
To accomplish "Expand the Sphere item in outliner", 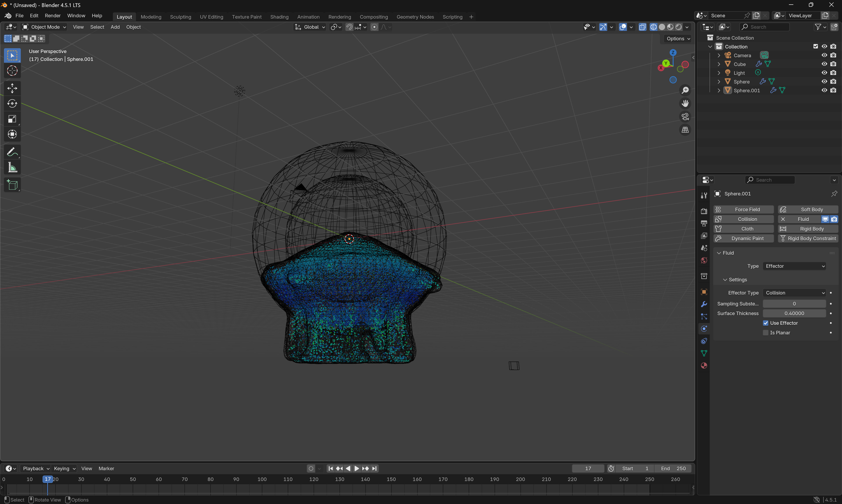I will click(x=719, y=82).
